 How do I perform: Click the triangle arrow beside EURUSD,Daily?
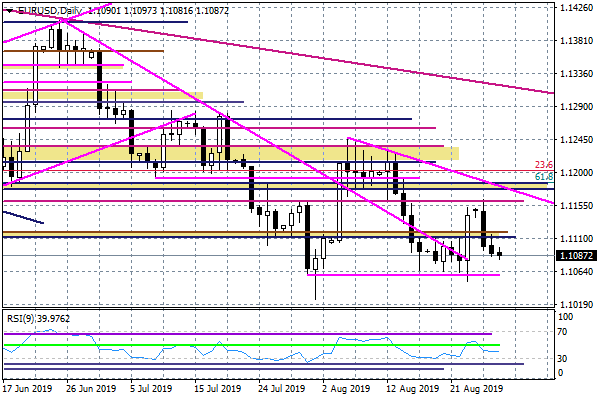(8, 9)
